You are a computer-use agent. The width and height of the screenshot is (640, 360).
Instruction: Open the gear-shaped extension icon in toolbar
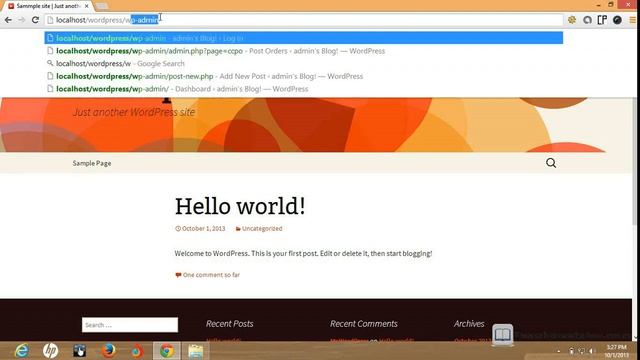pos(572,20)
